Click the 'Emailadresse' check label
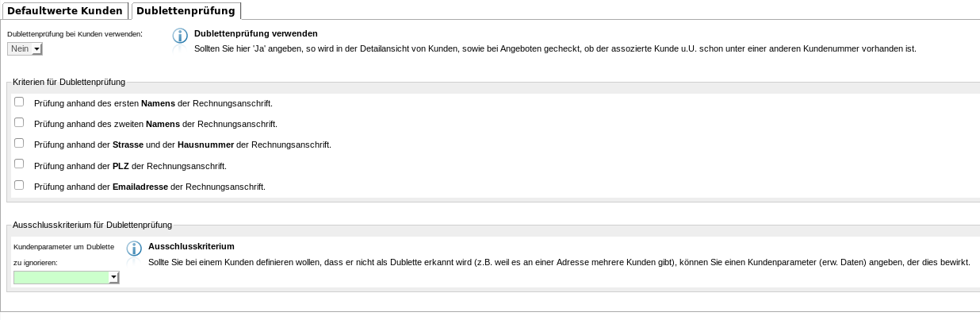This screenshot has width=980, height=320. pyautogui.click(x=149, y=187)
